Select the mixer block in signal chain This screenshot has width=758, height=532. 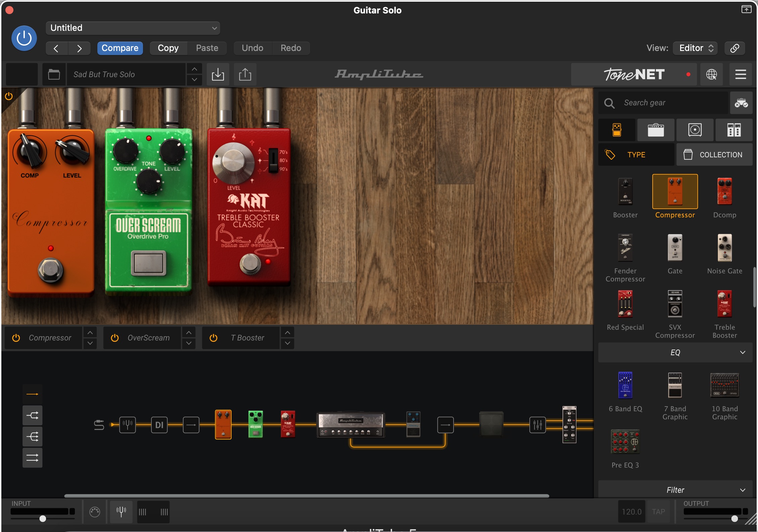click(x=537, y=425)
